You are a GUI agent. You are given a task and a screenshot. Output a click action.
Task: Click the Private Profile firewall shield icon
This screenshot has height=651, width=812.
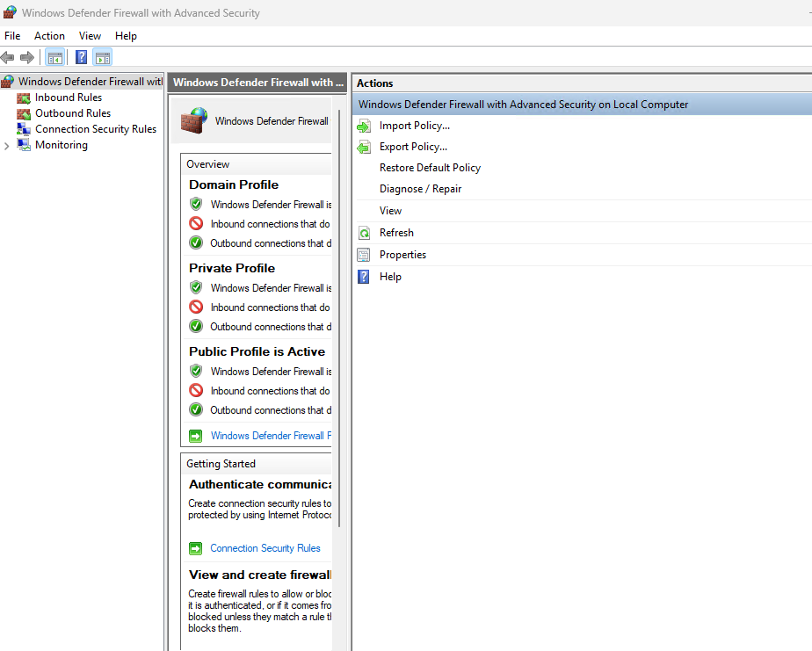196,287
